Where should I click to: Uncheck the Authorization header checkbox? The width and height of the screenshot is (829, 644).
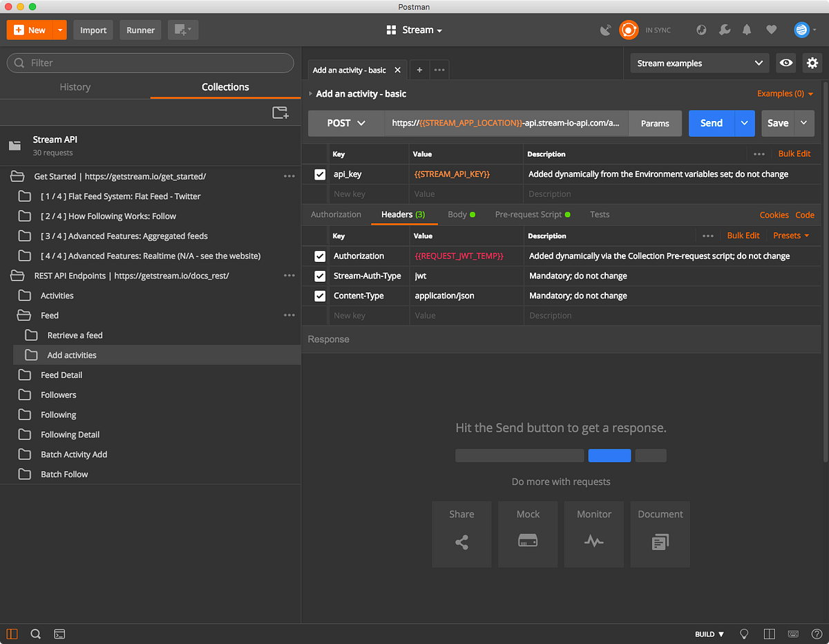[320, 256]
